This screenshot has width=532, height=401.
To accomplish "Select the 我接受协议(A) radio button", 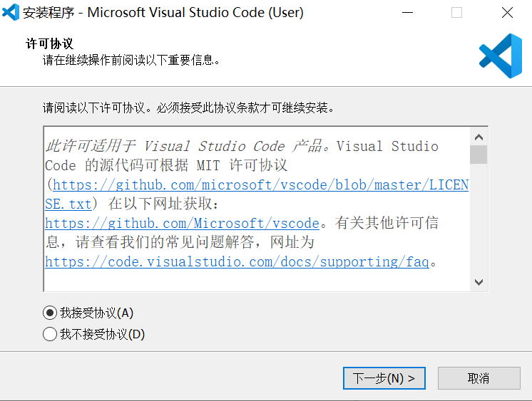I will point(50,313).
